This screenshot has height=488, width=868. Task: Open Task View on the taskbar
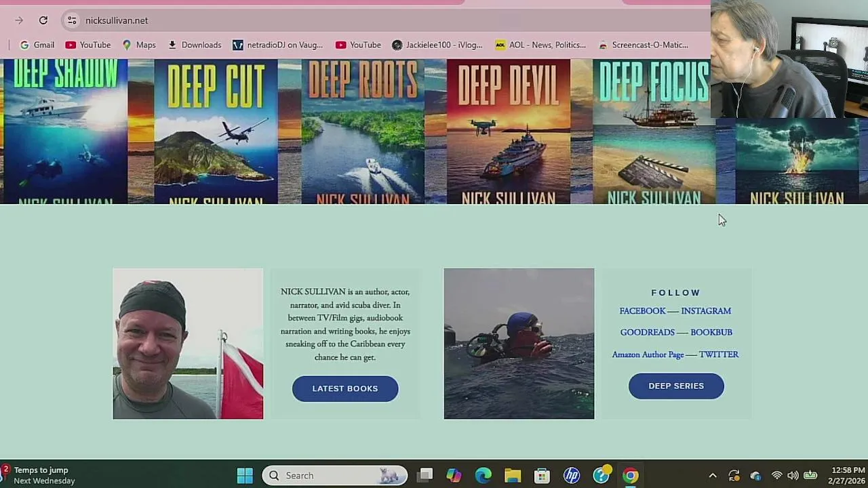coord(425,476)
